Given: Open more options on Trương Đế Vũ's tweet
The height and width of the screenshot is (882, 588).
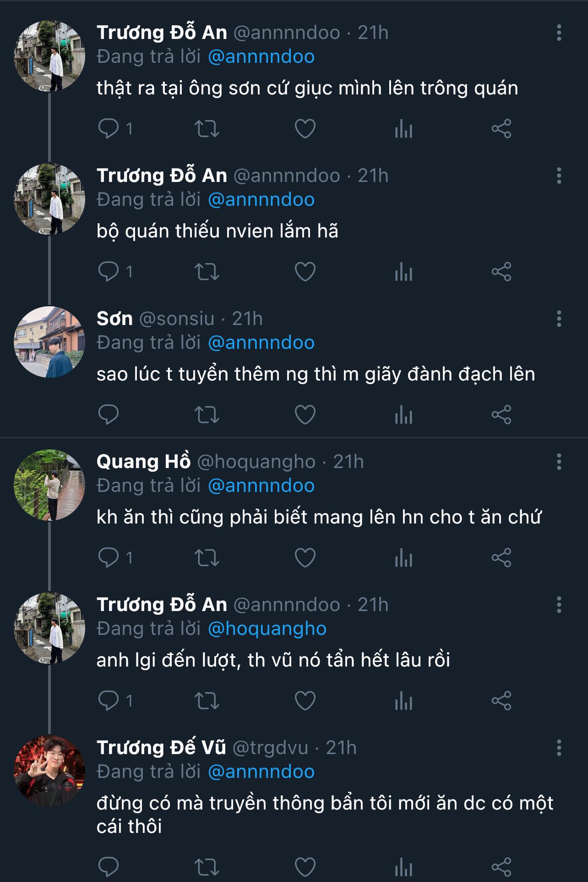Looking at the screenshot, I should [559, 748].
